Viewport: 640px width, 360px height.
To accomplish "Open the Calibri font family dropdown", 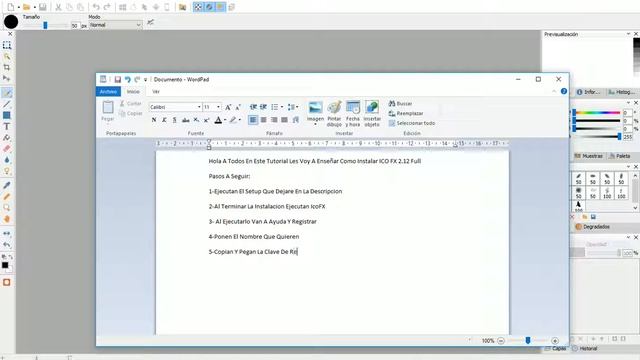I will pyautogui.click(x=199, y=107).
